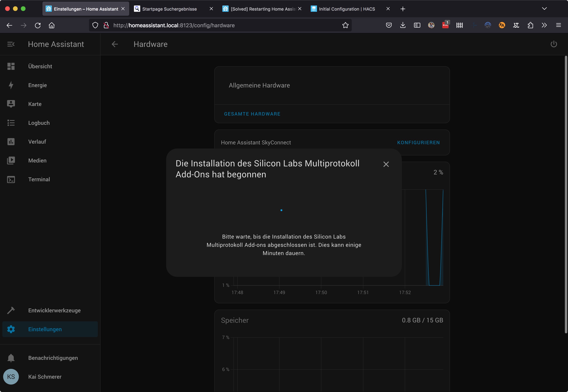
Task: Open the Firefox hamburger application menu
Action: 558,25
